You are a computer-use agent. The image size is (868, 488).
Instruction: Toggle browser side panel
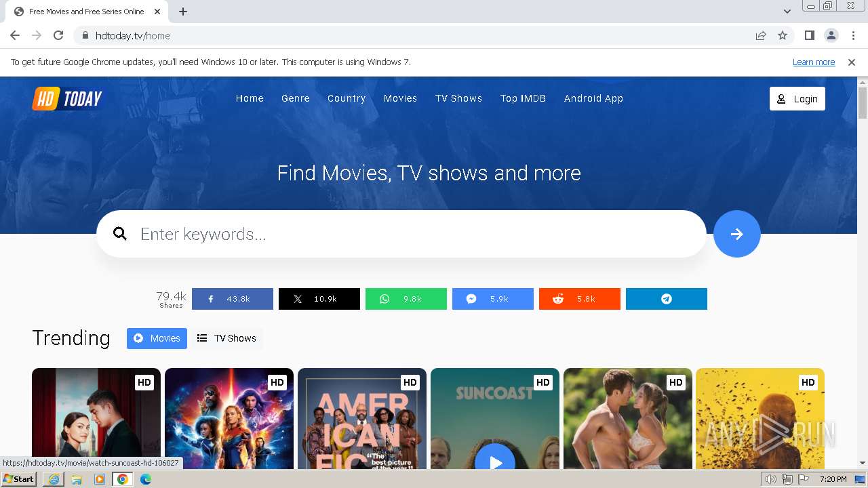click(x=809, y=35)
